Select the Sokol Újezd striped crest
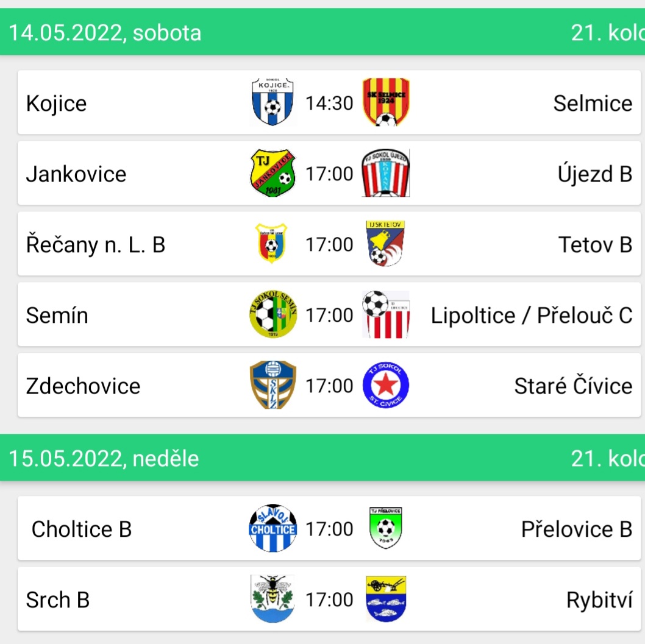645x644 pixels. coord(386,173)
